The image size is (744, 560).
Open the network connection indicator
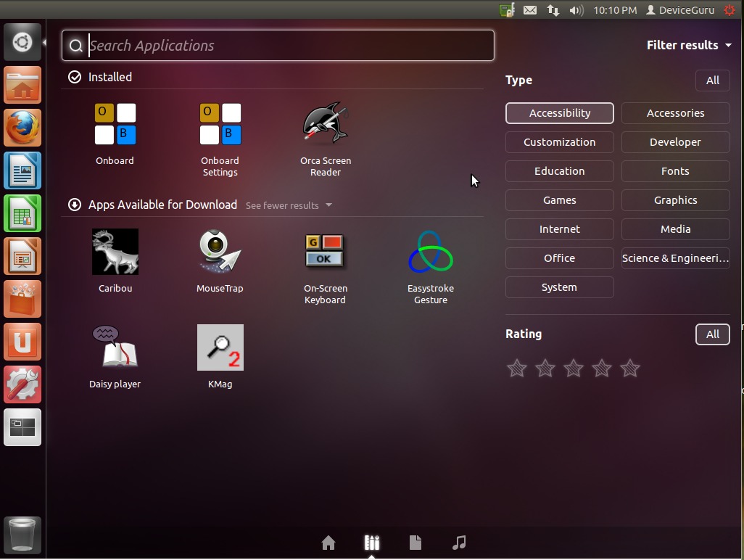pos(553,10)
